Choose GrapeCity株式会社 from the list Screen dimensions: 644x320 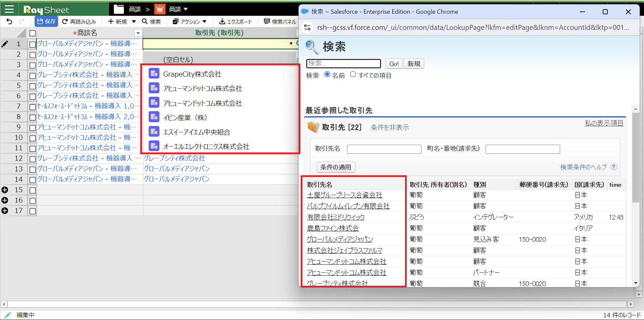pos(192,74)
